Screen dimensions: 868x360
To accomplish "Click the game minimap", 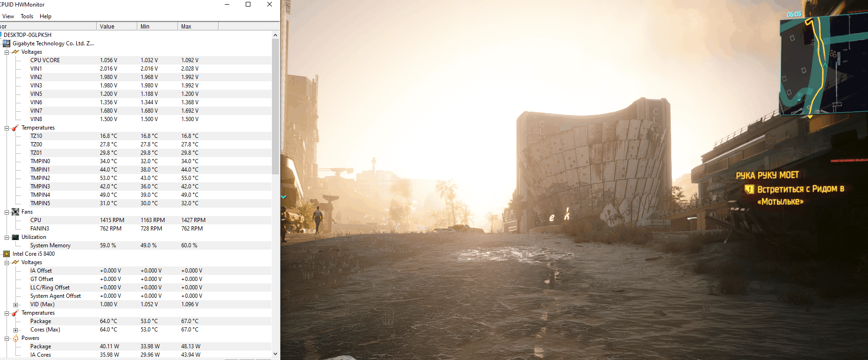I will tap(824, 64).
